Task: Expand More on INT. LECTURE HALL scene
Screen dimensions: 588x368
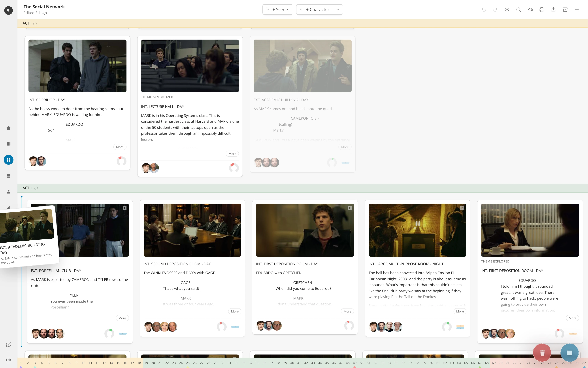Action: (x=232, y=154)
